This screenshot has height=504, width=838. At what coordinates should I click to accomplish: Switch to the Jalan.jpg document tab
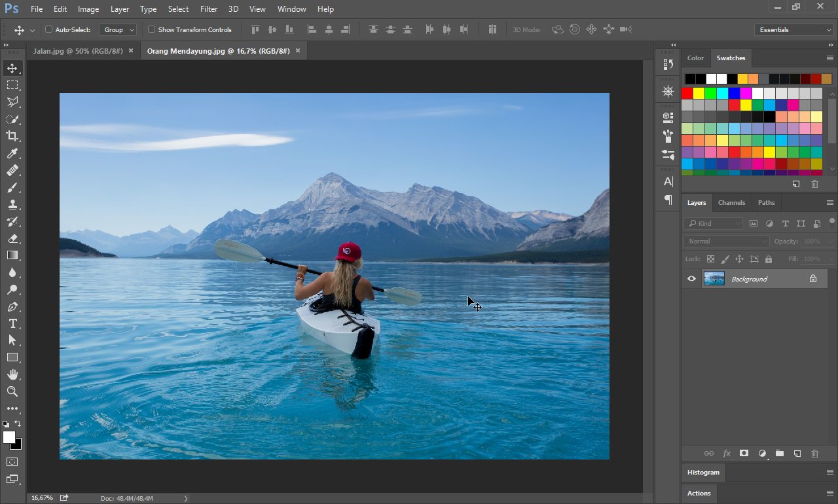[x=78, y=50]
